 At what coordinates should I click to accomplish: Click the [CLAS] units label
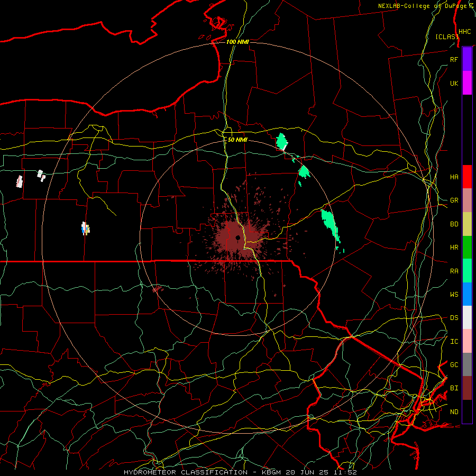(x=446, y=37)
